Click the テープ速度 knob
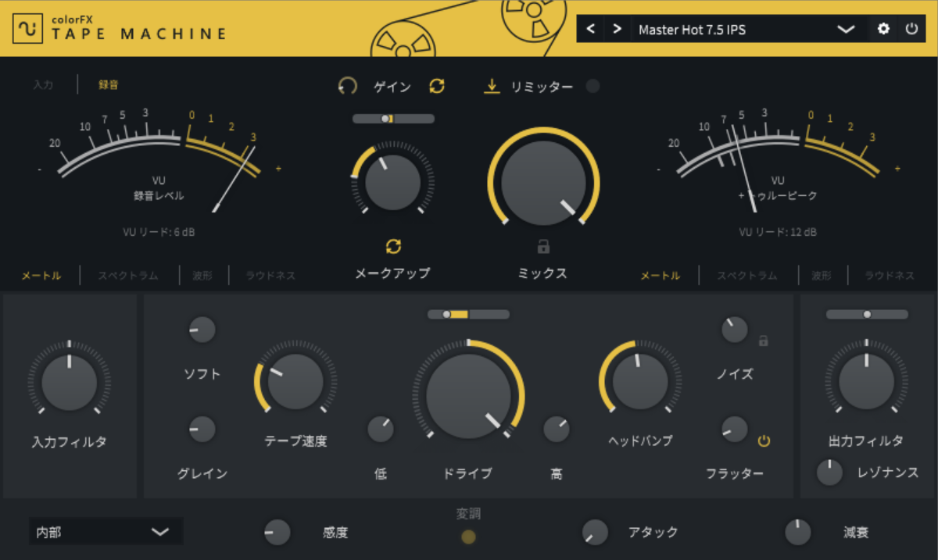The width and height of the screenshot is (938, 560). (295, 382)
